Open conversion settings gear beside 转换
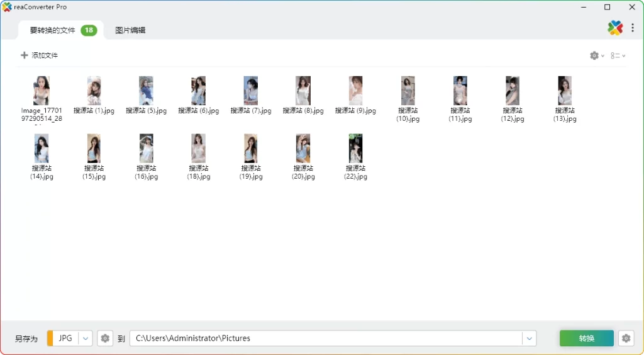Viewport: 644px width, 355px height. click(x=626, y=338)
